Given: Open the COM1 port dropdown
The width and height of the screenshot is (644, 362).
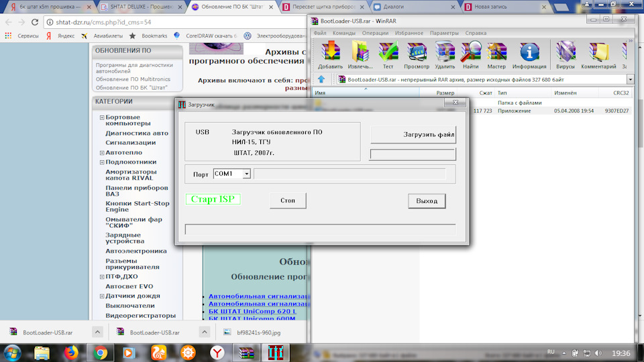Looking at the screenshot, I should click(246, 174).
